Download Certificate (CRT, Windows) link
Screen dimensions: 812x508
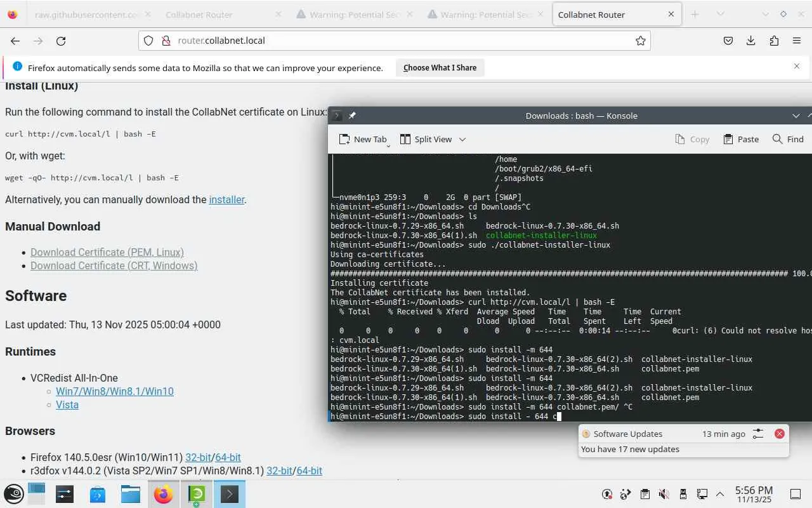(x=114, y=265)
